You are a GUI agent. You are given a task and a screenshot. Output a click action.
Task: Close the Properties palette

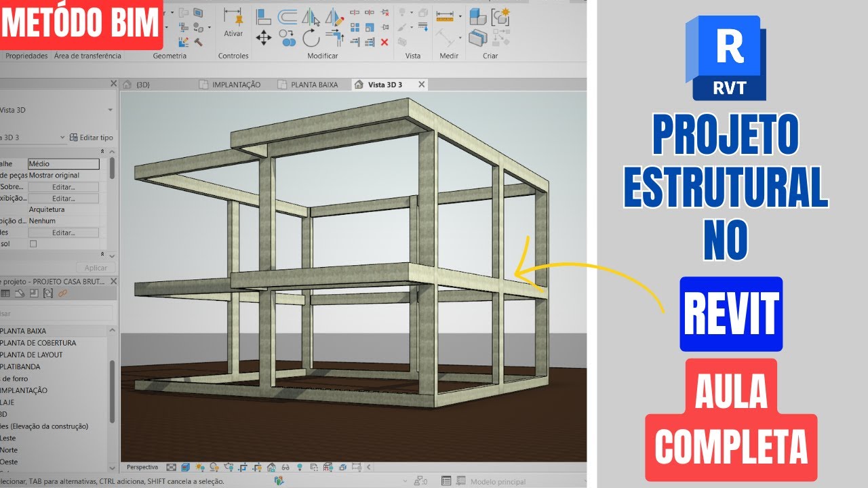[x=113, y=83]
